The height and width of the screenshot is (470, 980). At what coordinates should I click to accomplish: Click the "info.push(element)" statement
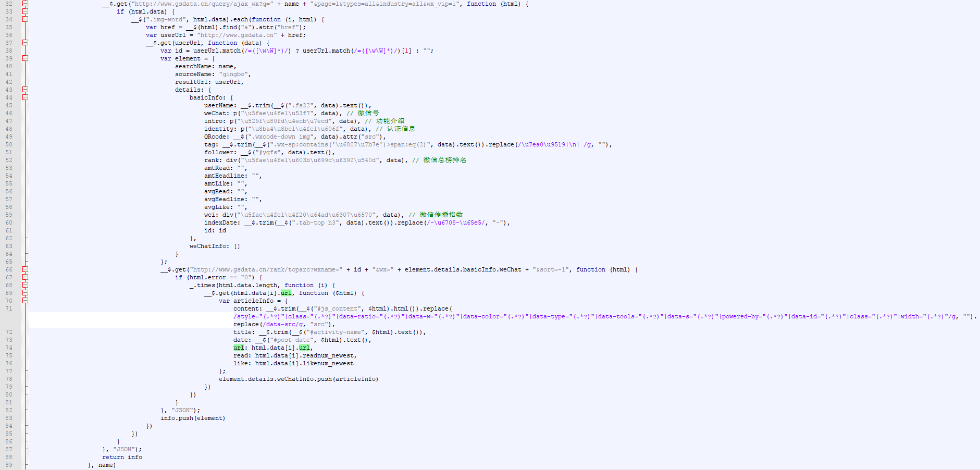193,418
